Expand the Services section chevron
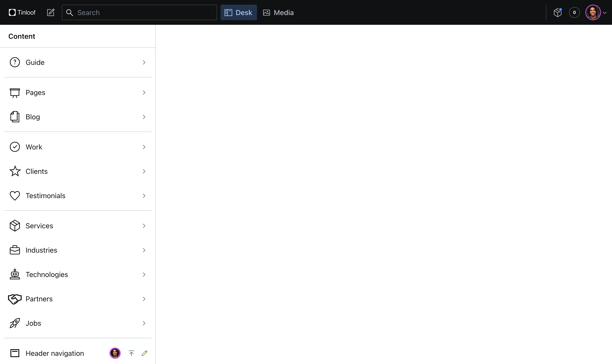This screenshot has width=612, height=364. [144, 225]
